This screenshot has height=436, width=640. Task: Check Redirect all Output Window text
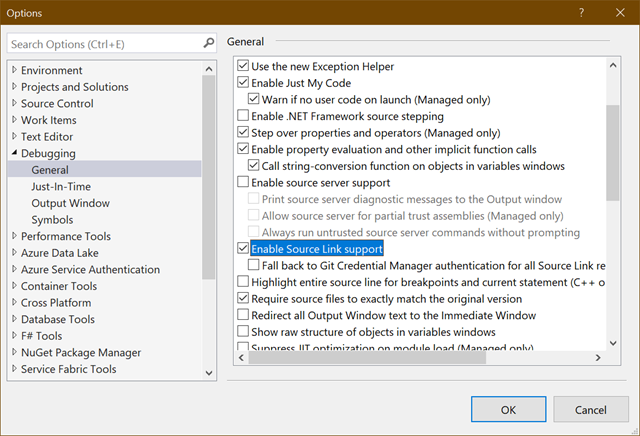coord(243,315)
